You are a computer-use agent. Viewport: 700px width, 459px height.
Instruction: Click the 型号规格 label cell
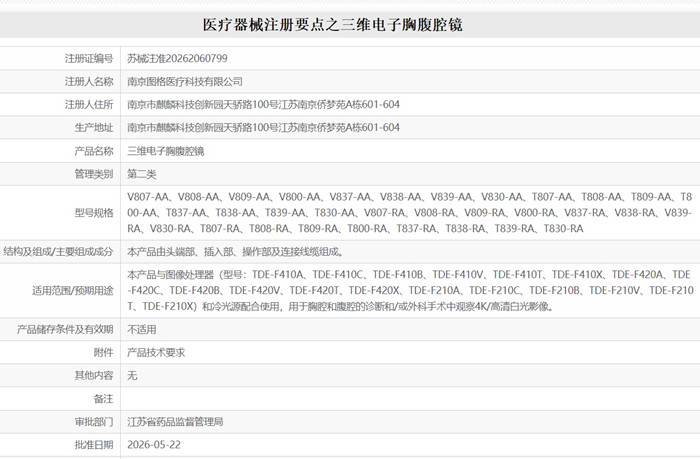[x=94, y=213]
